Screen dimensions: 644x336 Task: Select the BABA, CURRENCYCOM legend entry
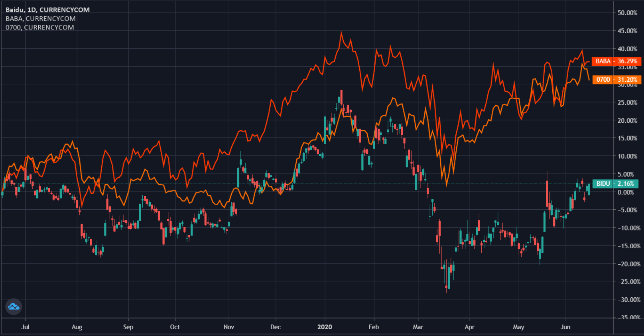click(40, 18)
